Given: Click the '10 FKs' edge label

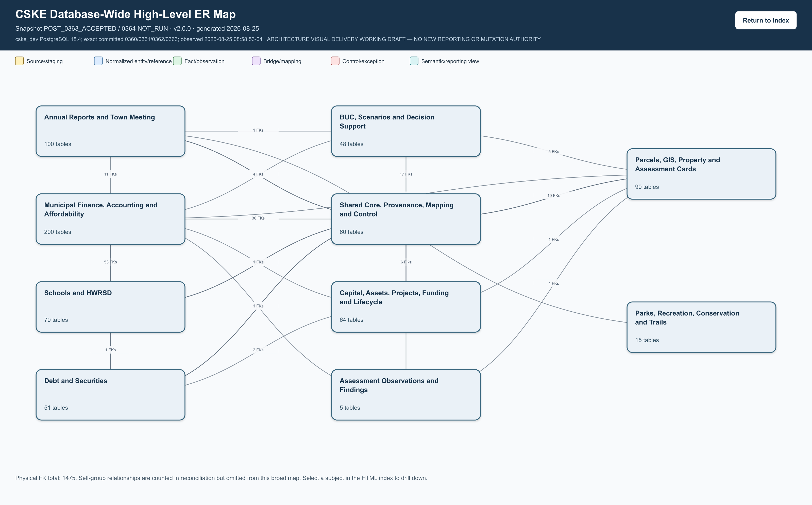Looking at the screenshot, I should click(x=554, y=196).
